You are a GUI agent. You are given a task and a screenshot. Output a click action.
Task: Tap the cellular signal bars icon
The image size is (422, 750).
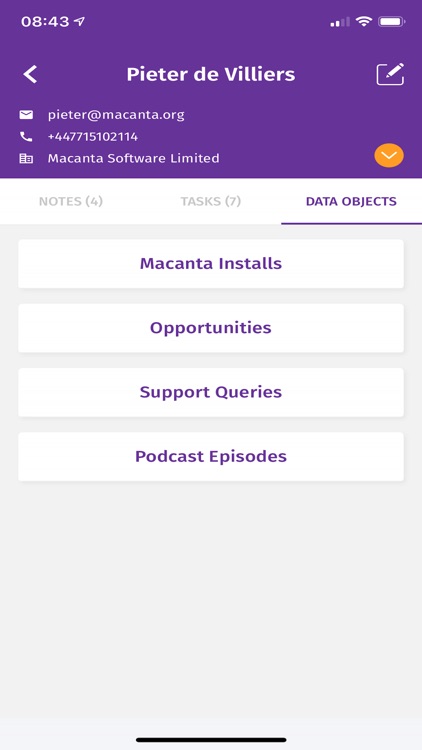coord(340,22)
